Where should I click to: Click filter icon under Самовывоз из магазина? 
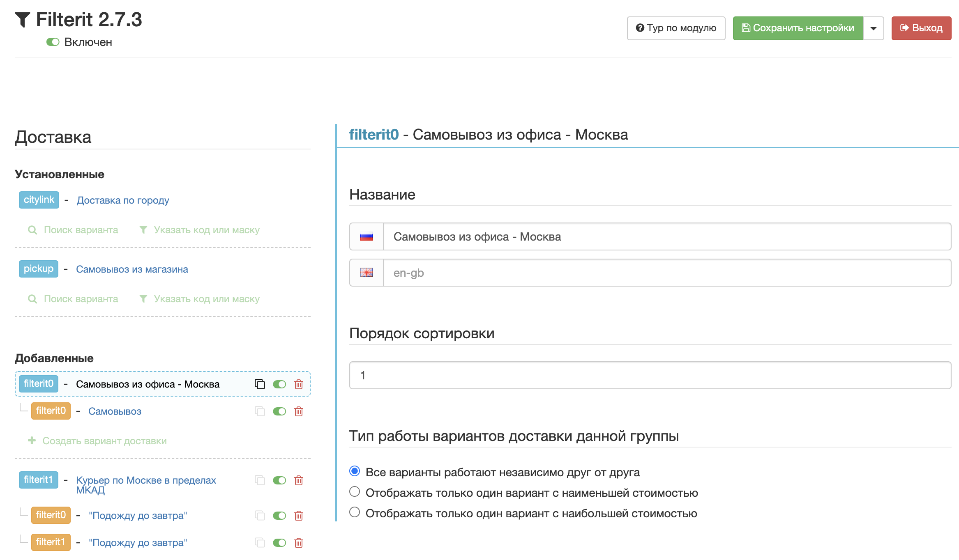[x=143, y=299]
